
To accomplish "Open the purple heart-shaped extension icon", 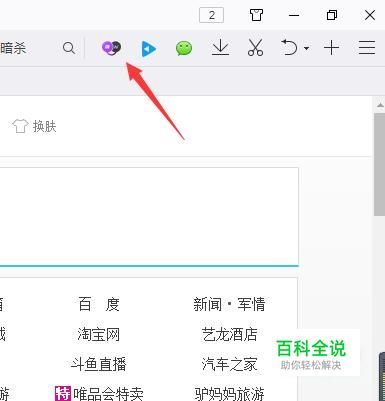I will click(x=111, y=48).
